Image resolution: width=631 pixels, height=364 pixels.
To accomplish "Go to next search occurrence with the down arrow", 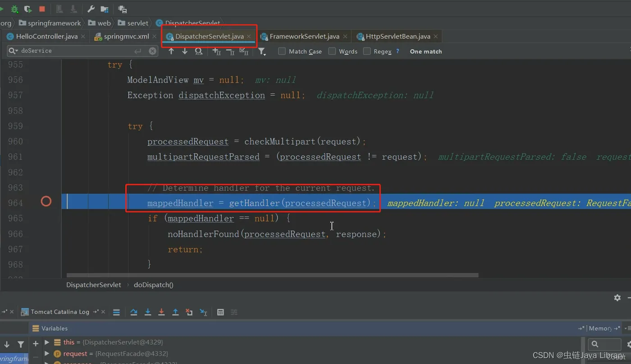I will click(185, 51).
